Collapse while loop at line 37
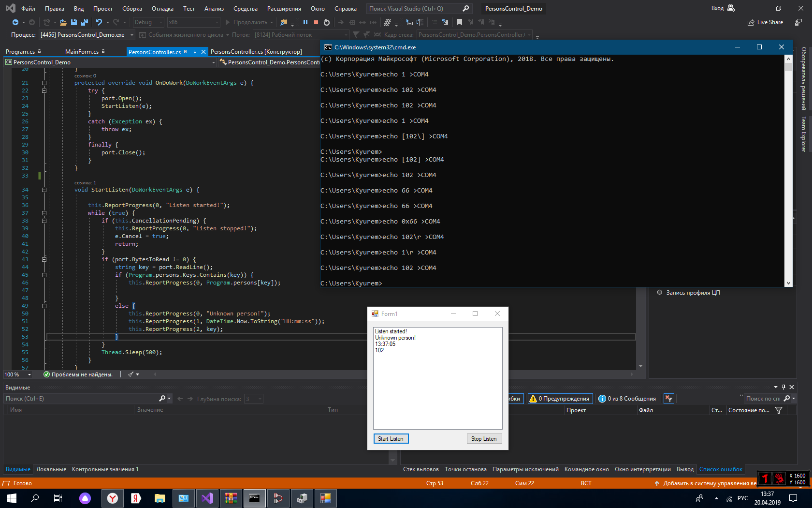The width and height of the screenshot is (812, 508). coord(44,213)
